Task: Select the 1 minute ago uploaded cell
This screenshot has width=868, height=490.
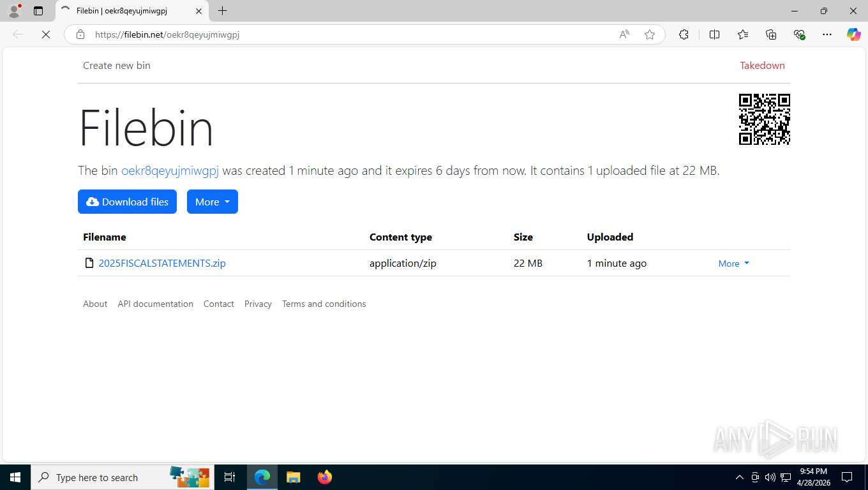Action: coord(617,263)
